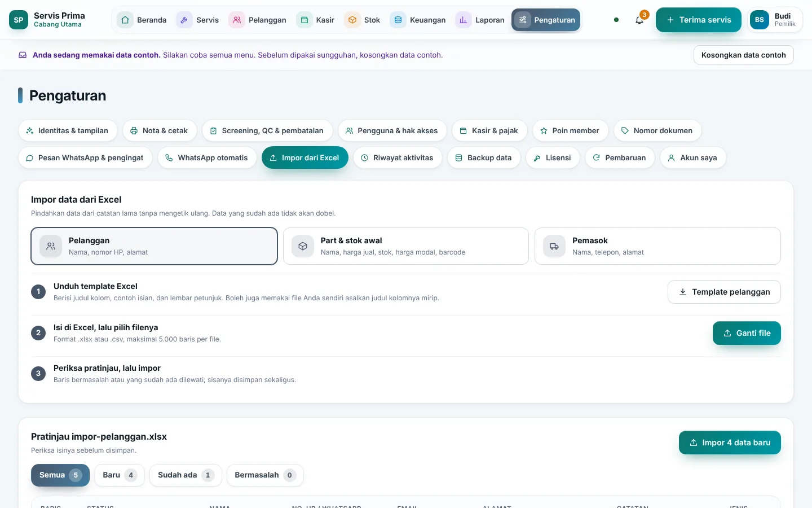Click the Laporan chart icon
The image size is (812, 508).
(464, 20)
